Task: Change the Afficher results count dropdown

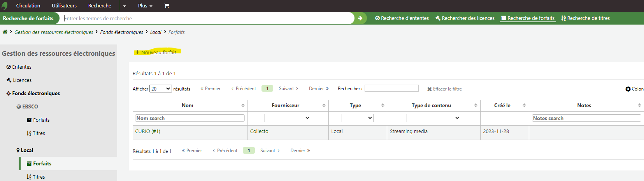Action: click(x=161, y=89)
